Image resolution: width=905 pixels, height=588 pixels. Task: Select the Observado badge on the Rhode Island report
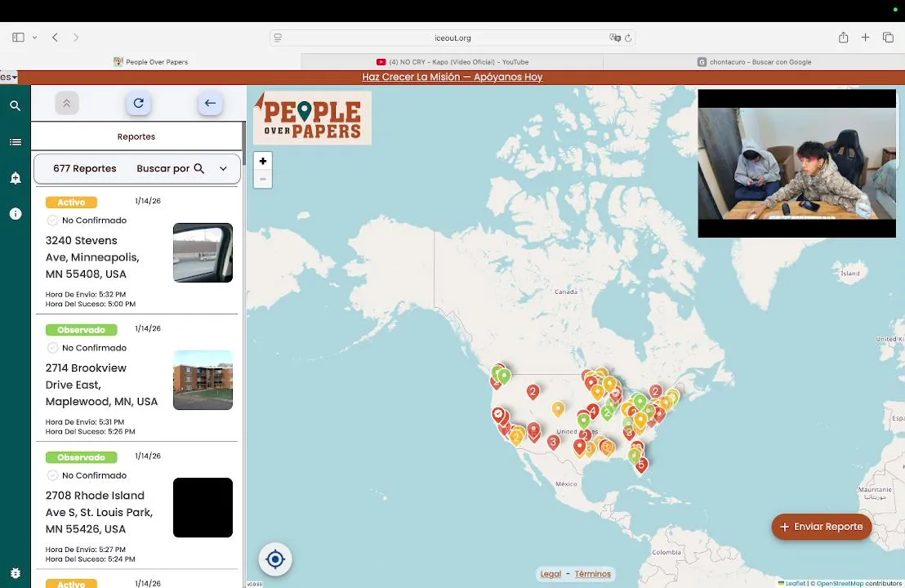[82, 457]
